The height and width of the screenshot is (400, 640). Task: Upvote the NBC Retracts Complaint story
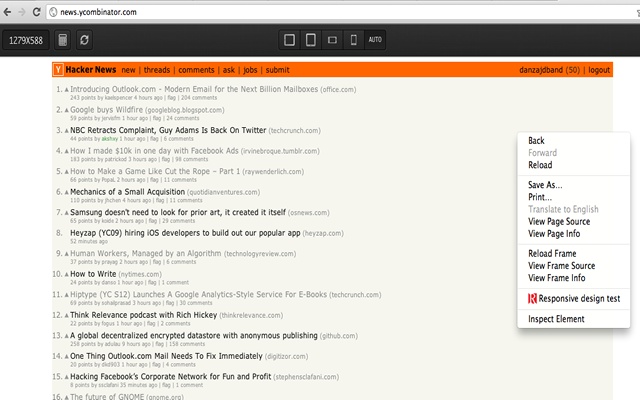(x=67, y=131)
